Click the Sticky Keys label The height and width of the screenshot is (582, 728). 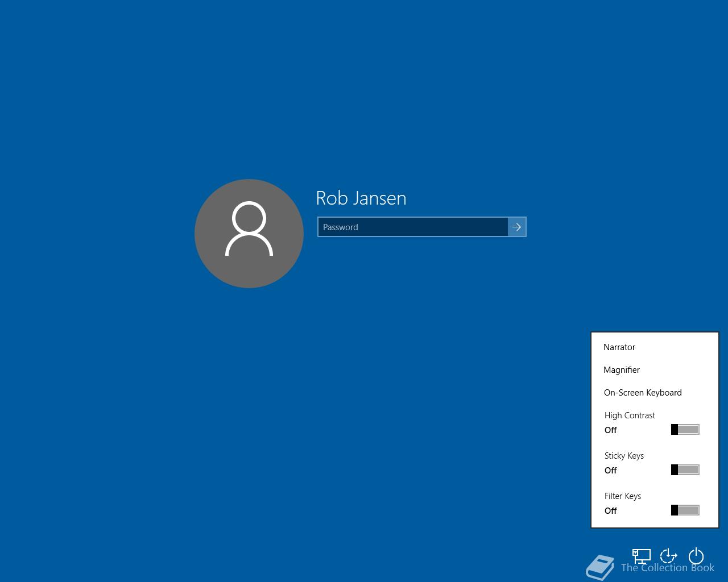click(624, 456)
